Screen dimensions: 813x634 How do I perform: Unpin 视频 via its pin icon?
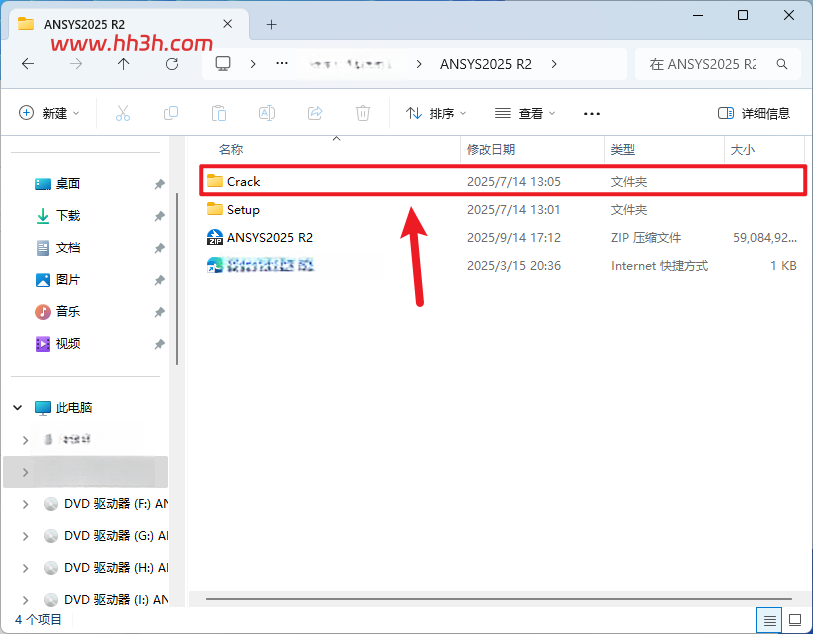160,344
